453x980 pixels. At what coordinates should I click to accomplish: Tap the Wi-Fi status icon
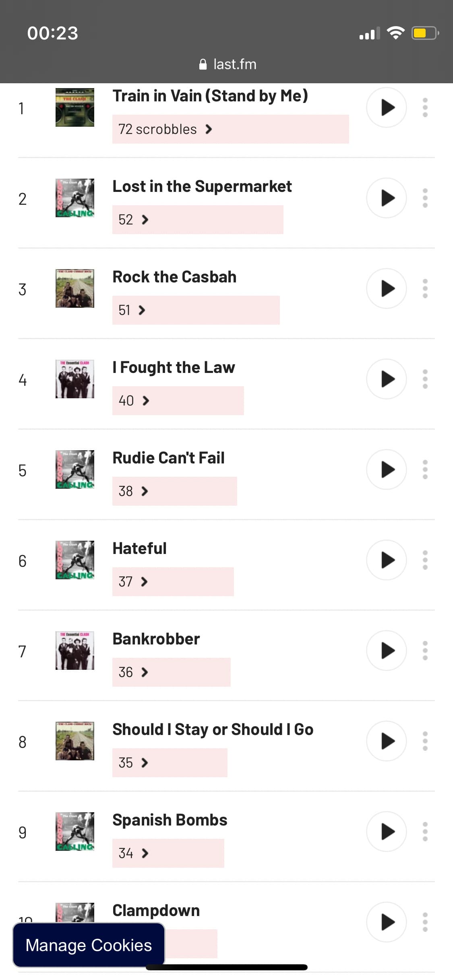coord(395,33)
